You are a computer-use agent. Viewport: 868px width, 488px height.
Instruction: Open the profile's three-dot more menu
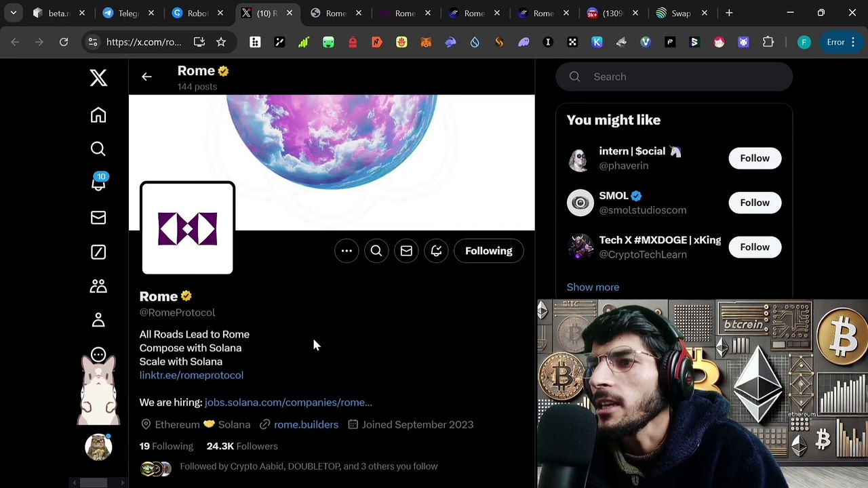tap(347, 251)
